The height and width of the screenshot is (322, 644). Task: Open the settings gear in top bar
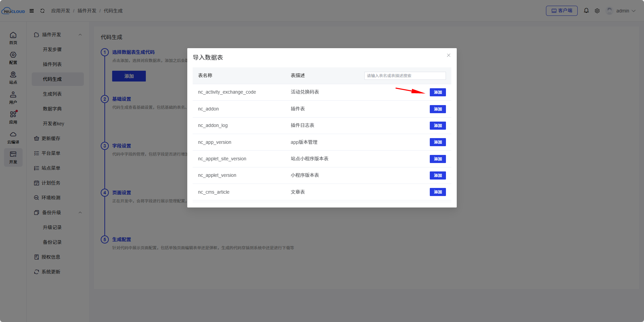(598, 10)
